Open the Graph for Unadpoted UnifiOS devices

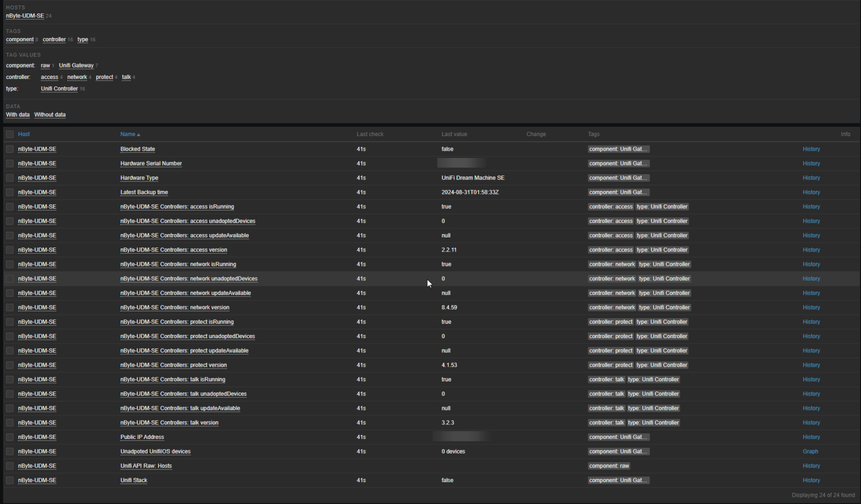click(810, 451)
